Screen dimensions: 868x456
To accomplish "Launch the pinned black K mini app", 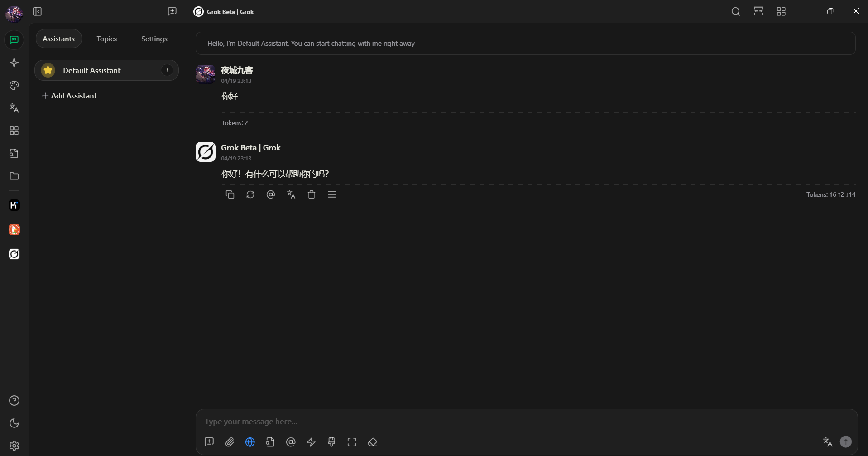I will point(14,205).
